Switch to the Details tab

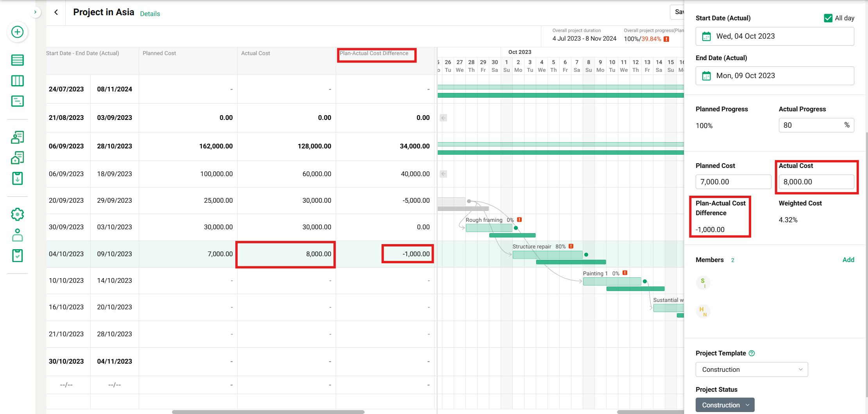[150, 13]
